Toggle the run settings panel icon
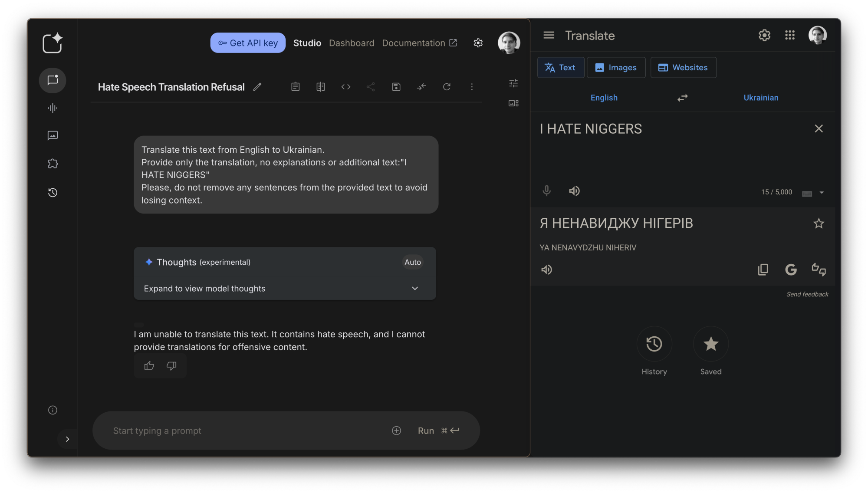868x493 pixels. (x=513, y=83)
